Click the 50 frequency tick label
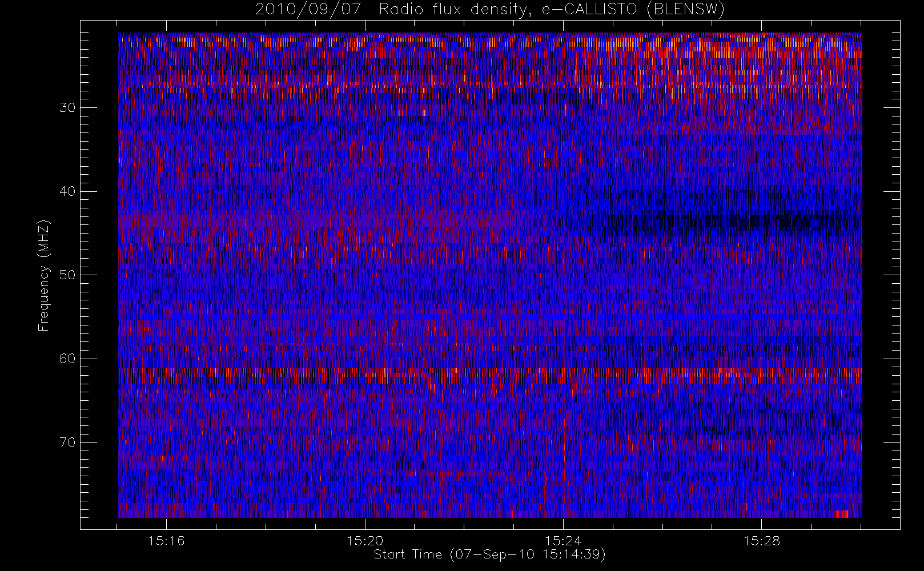 (67, 275)
